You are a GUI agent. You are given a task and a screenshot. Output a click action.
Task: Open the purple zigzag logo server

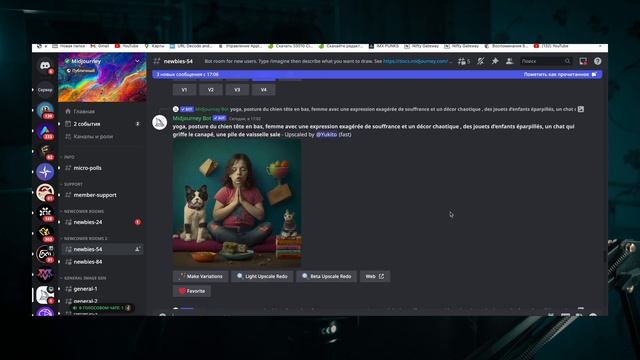point(45,274)
